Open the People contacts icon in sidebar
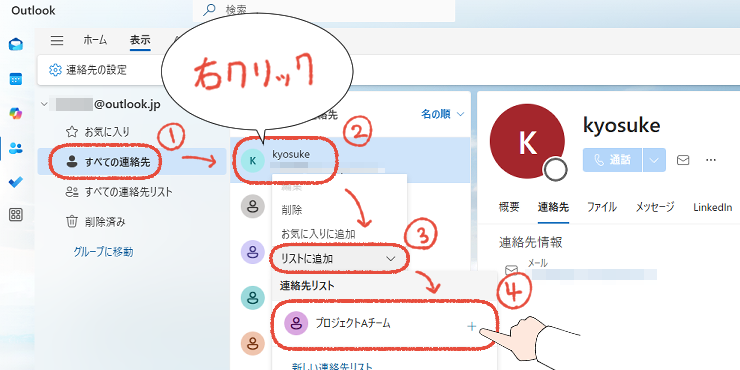740x370 pixels. (16, 148)
